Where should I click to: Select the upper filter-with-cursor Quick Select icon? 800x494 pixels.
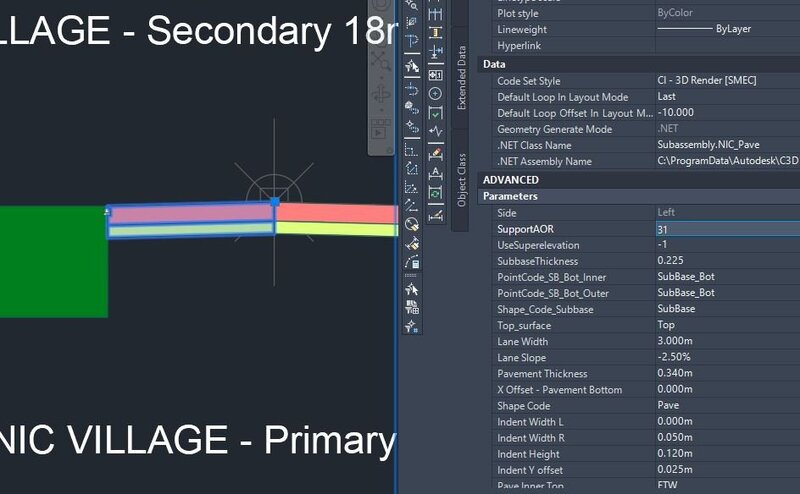point(411,66)
